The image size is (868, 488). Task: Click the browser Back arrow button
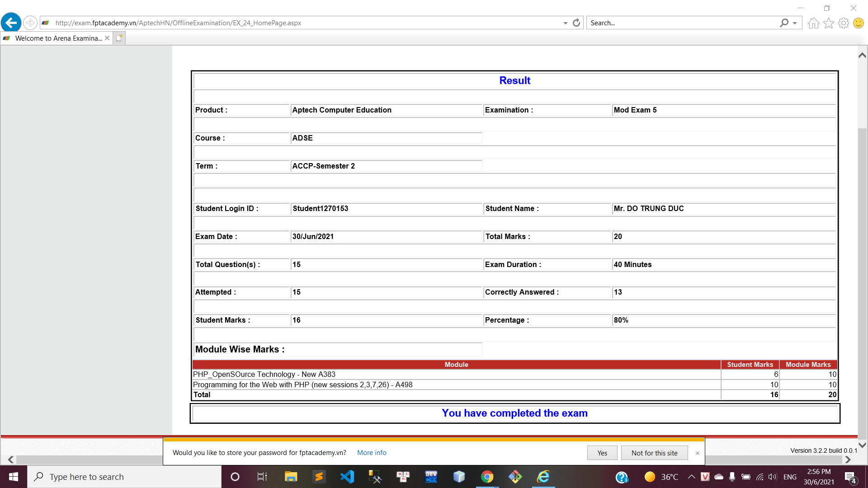pos(11,23)
